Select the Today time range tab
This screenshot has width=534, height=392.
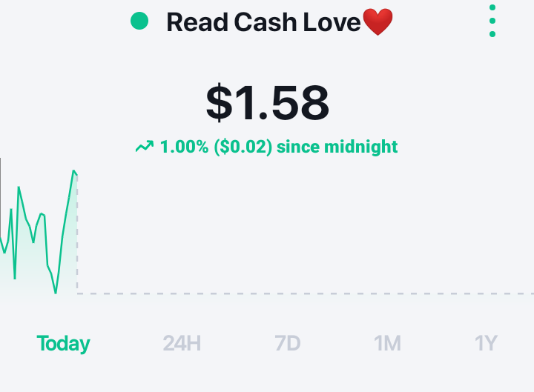[63, 344]
